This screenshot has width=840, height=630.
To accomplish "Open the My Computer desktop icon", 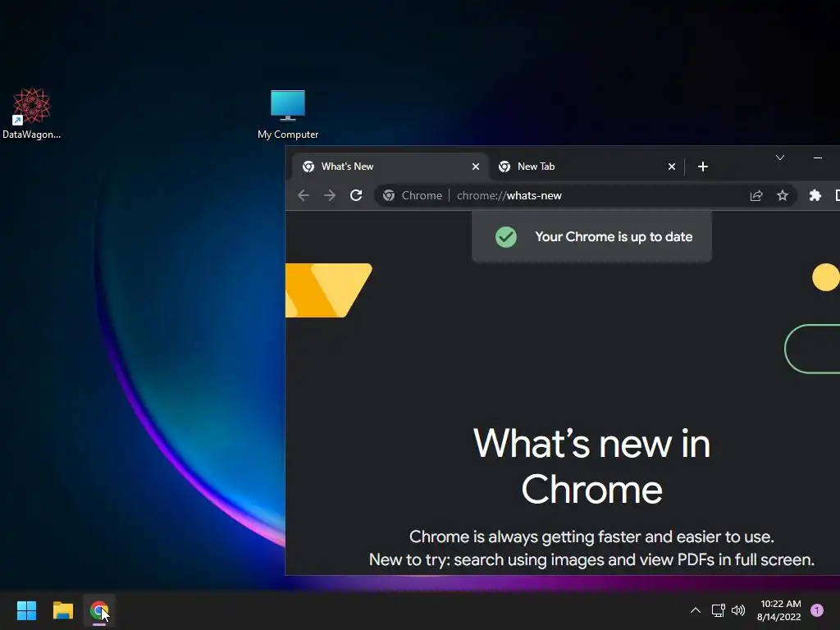I will [288, 114].
